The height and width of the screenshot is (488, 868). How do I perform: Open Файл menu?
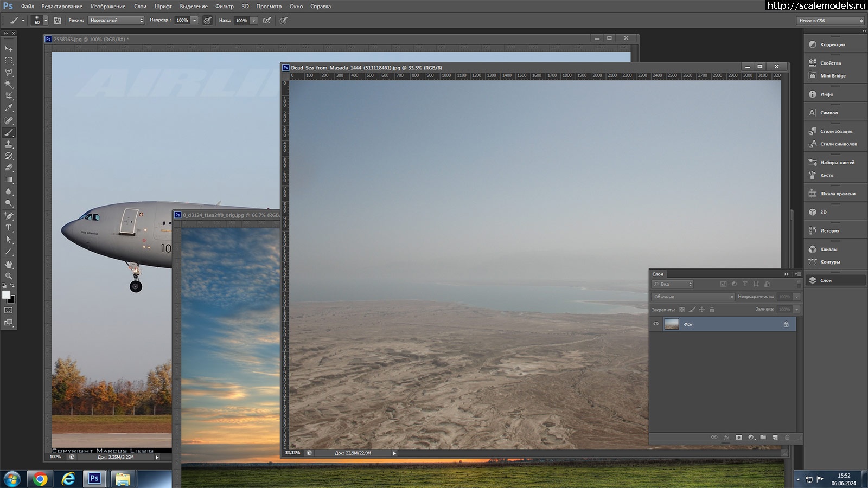pos(28,7)
